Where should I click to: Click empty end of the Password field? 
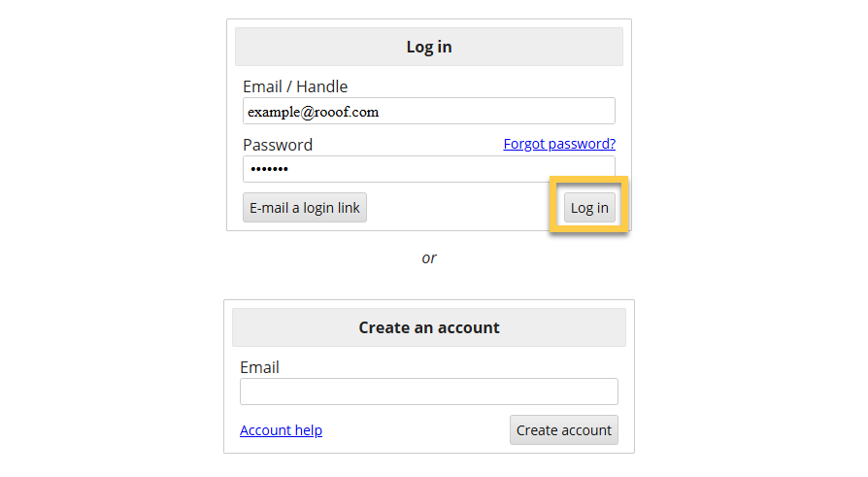[x=443, y=169]
